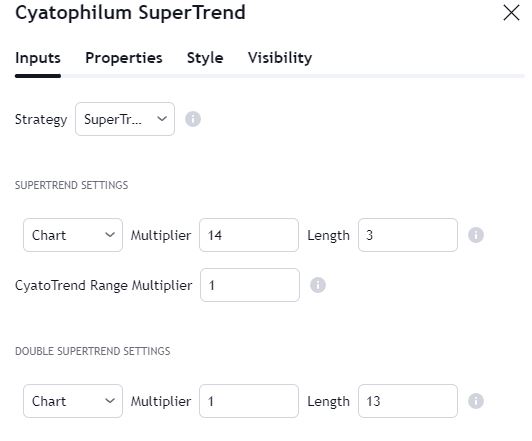
Task: Open the Visibility tab
Action: coord(280,58)
